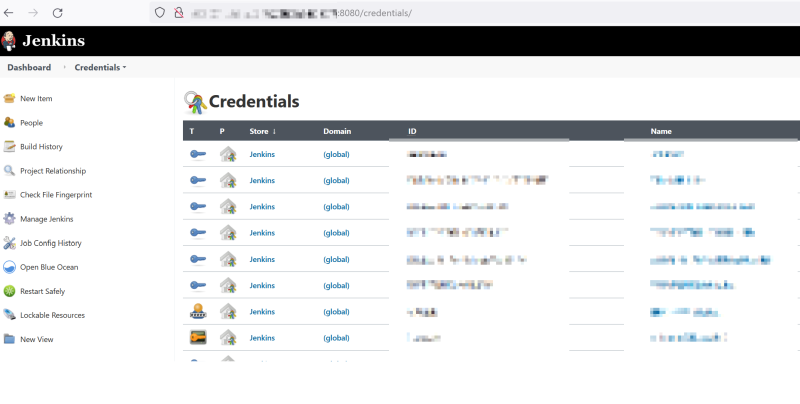800x404 pixels.
Task: Click the New Item box icon
Action: [9, 98]
